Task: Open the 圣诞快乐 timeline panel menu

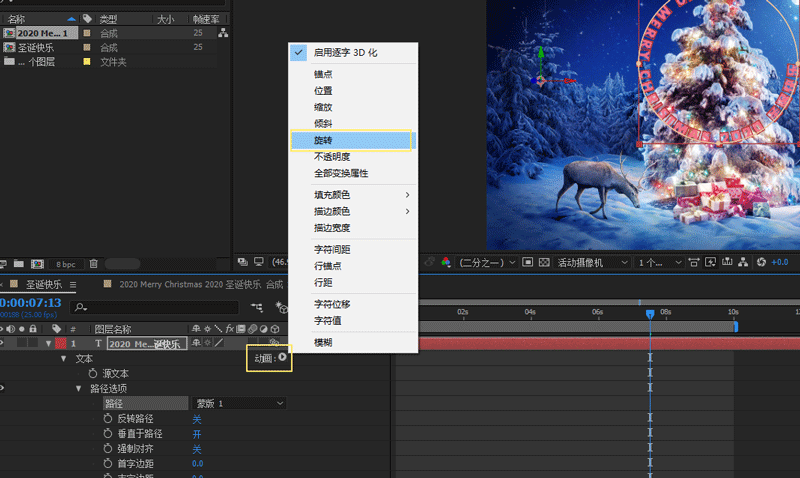Action: coord(73,285)
